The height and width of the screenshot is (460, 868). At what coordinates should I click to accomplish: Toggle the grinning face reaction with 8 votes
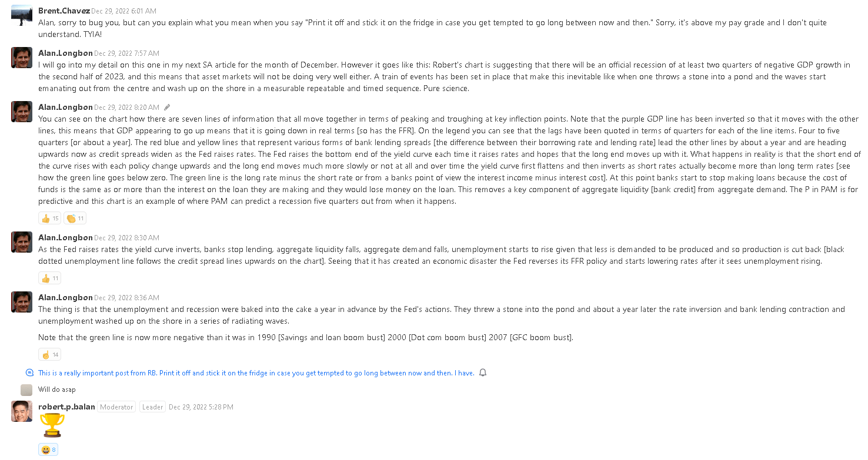pyautogui.click(x=48, y=450)
